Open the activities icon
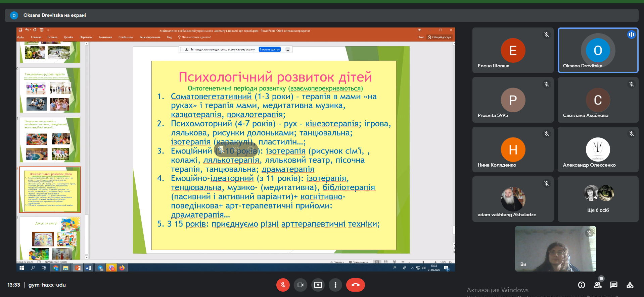This screenshot has width=644, height=297. click(x=630, y=285)
